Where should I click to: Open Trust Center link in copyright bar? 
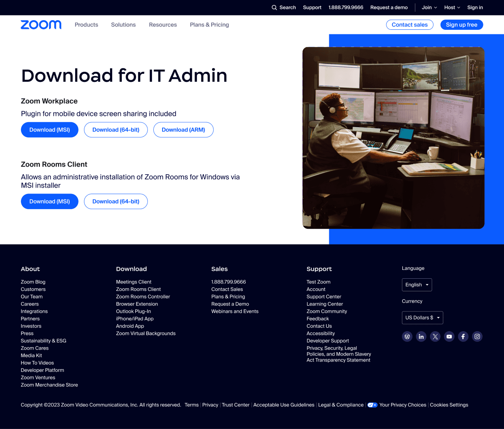point(236,405)
